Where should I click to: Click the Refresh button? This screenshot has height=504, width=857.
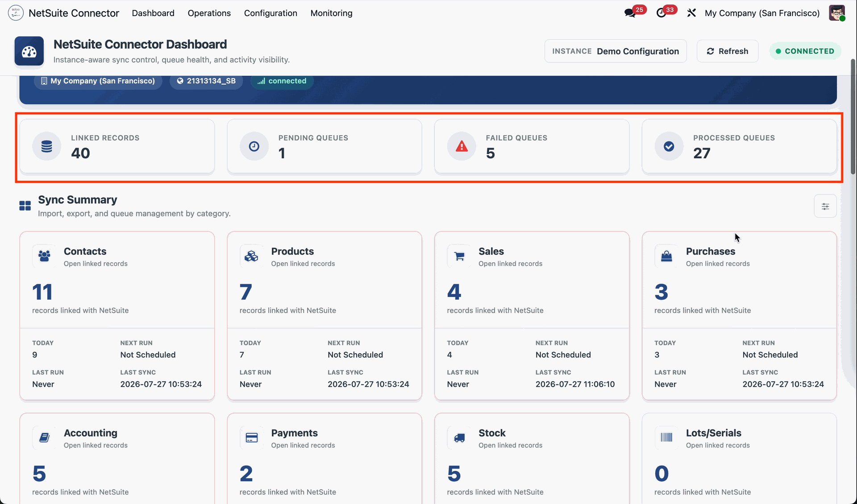click(728, 51)
